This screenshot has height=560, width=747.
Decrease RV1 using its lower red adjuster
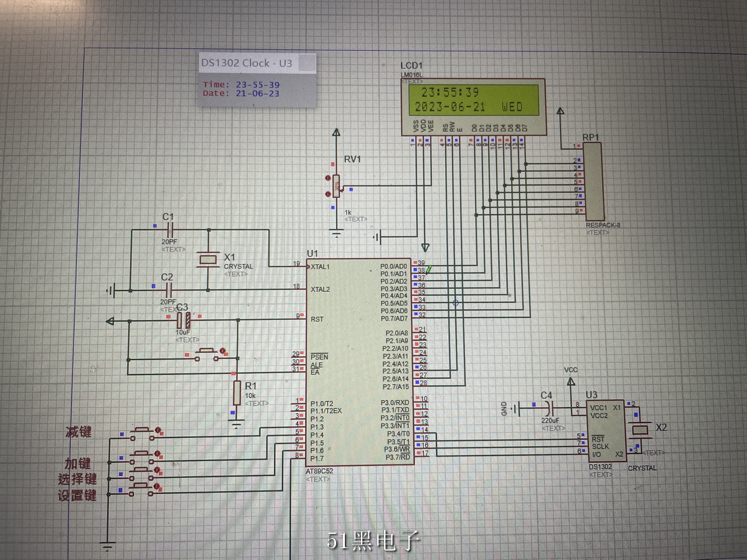pos(329,194)
